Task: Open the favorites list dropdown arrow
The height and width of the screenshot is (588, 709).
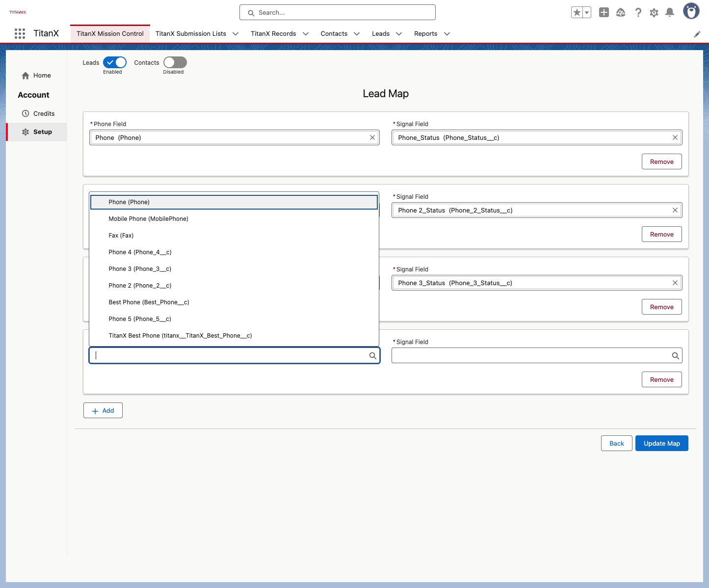Action: click(587, 12)
